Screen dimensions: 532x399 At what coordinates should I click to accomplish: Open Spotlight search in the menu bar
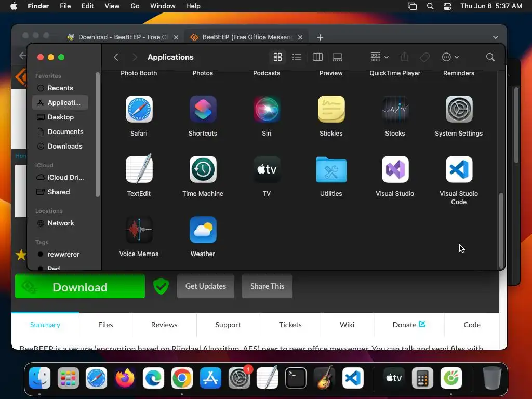pos(430,6)
